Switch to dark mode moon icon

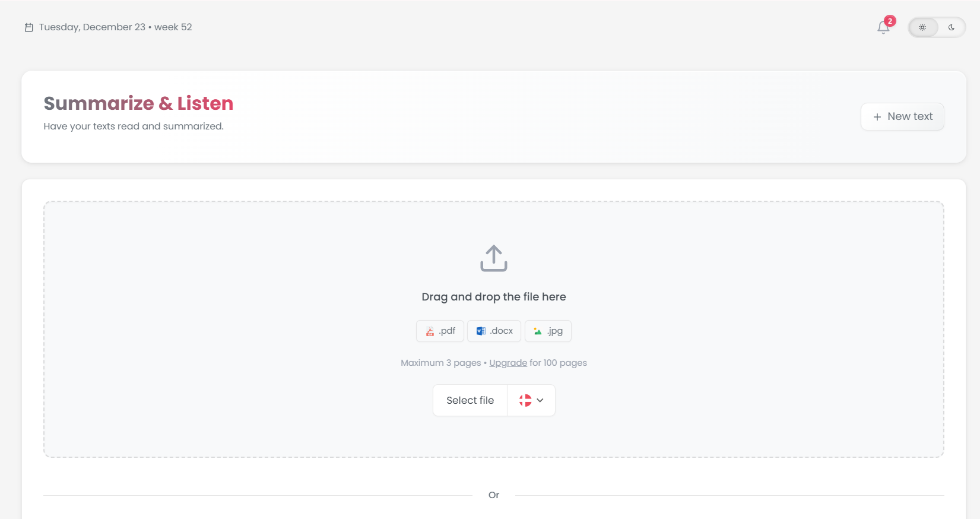tap(952, 27)
